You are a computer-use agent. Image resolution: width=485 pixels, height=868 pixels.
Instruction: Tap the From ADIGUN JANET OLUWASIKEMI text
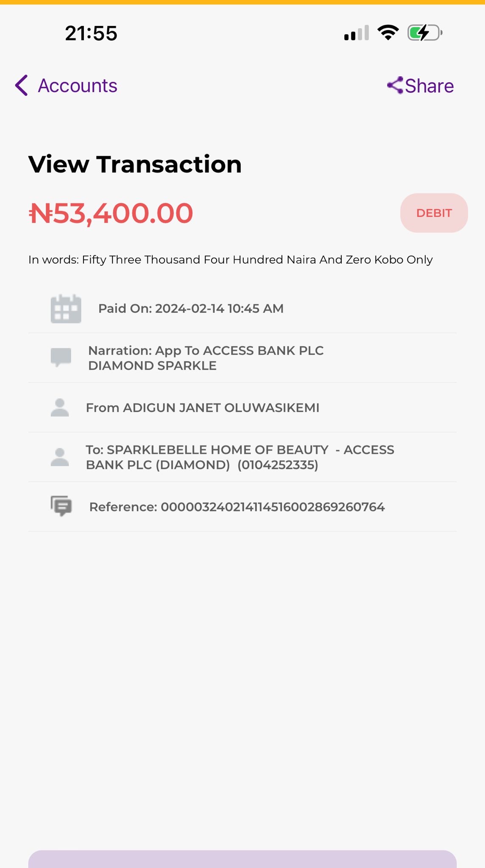[203, 408]
